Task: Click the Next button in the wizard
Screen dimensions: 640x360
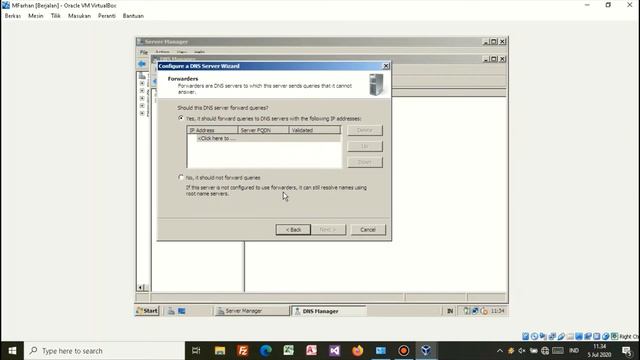Action: tap(328, 229)
